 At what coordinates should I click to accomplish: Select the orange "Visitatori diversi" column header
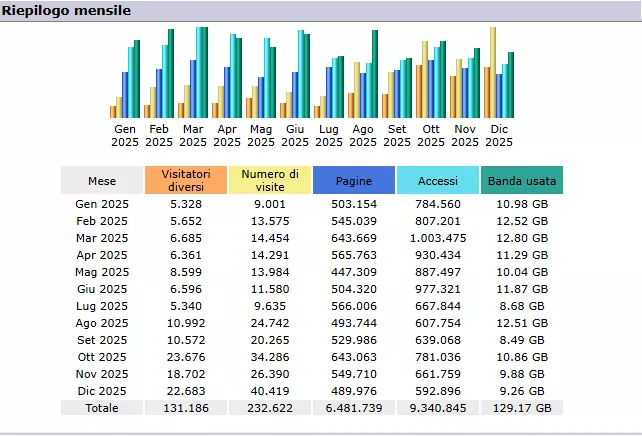[186, 180]
